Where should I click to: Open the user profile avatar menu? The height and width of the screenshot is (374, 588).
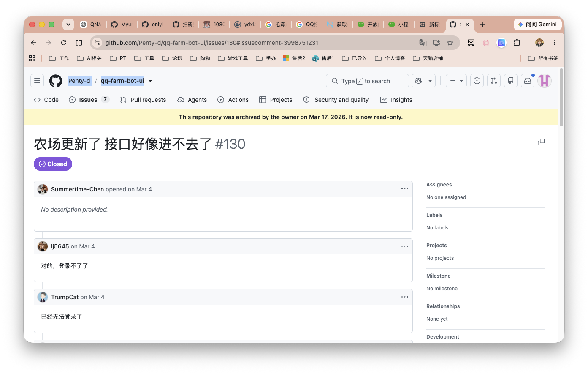click(x=545, y=81)
